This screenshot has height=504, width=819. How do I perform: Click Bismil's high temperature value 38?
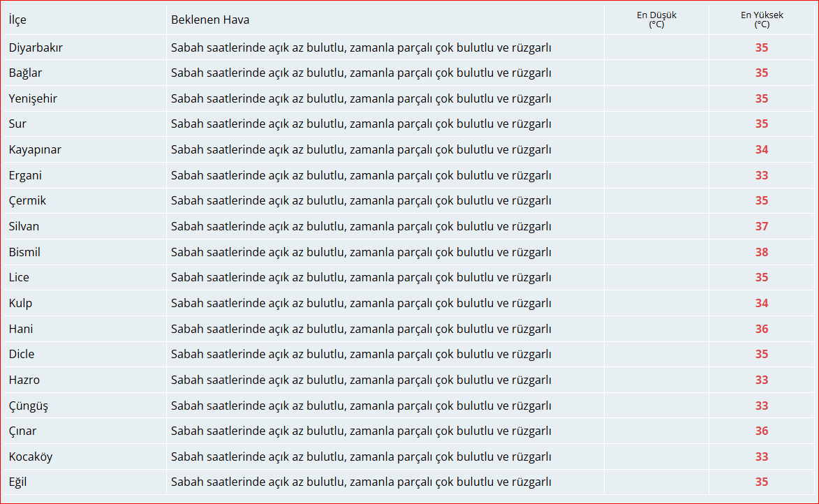[x=761, y=252]
